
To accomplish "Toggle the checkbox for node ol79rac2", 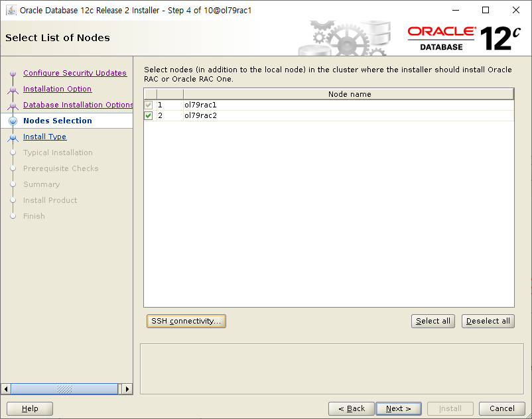I will [x=149, y=115].
